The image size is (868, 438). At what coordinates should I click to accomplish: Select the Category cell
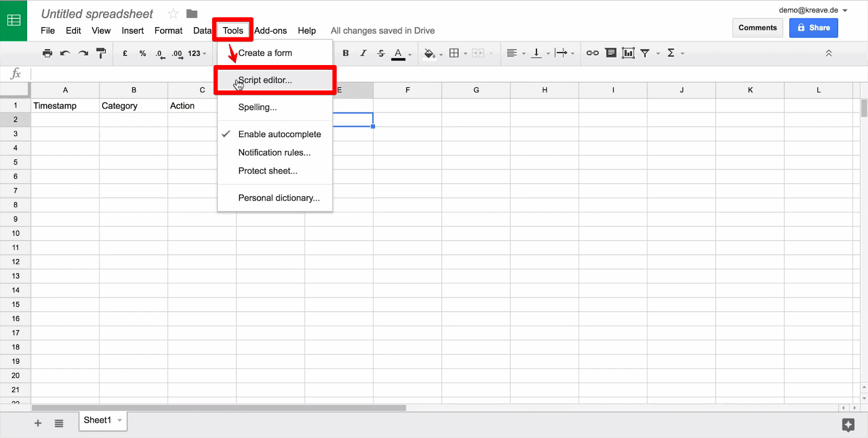133,106
